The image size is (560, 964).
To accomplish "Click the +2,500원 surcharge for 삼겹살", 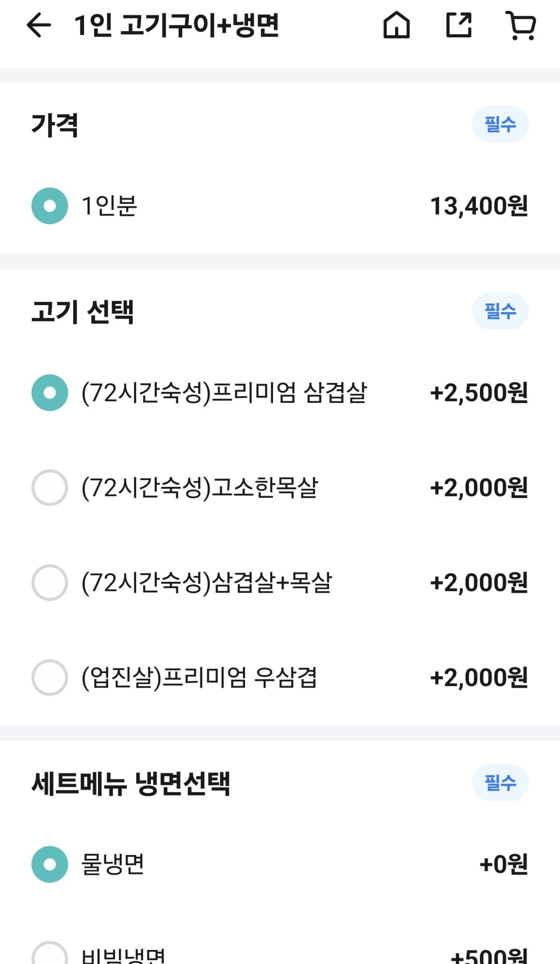I will pyautogui.click(x=479, y=393).
